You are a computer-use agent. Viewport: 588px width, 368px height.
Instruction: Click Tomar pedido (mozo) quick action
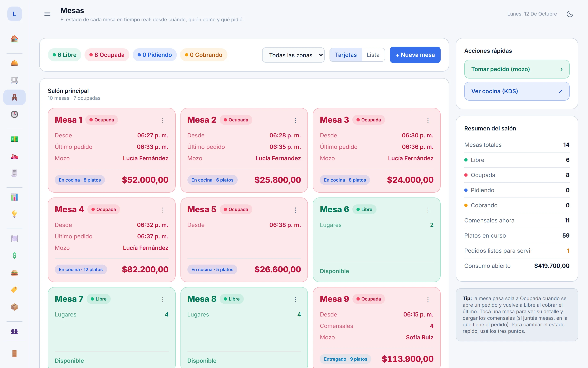517,69
